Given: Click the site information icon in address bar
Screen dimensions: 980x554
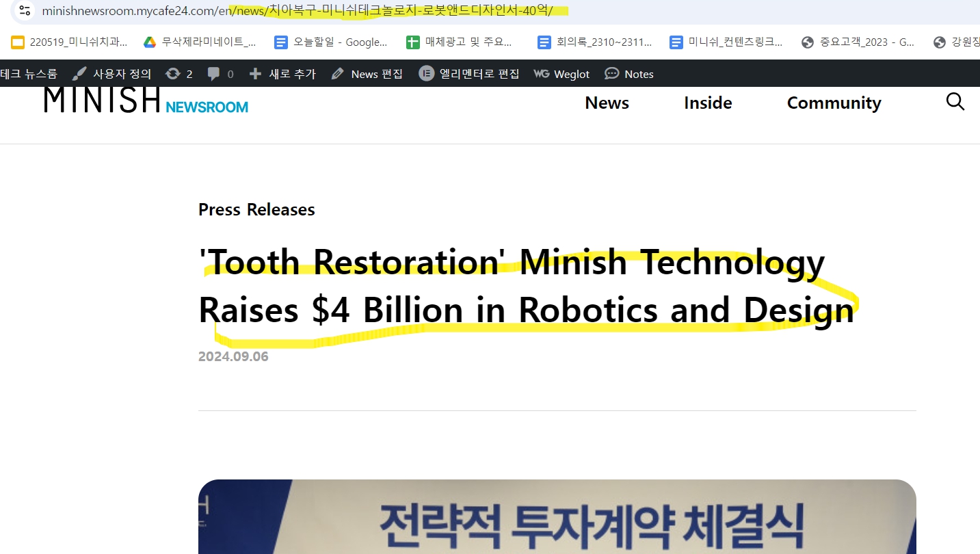Looking at the screenshot, I should tap(25, 11).
